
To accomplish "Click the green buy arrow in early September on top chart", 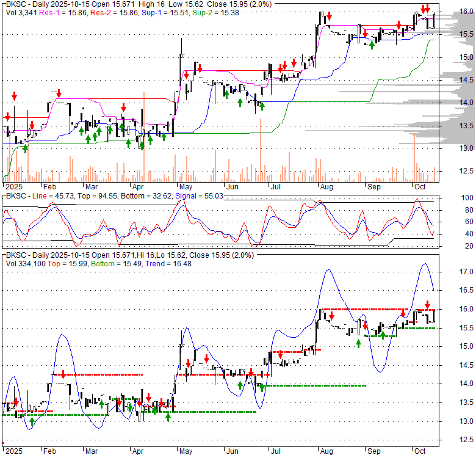I will coord(372,45).
